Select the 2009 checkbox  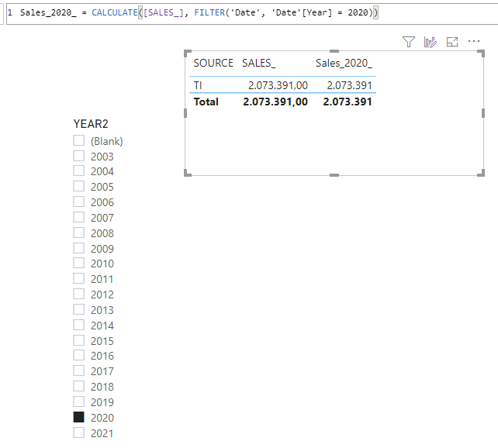click(79, 248)
